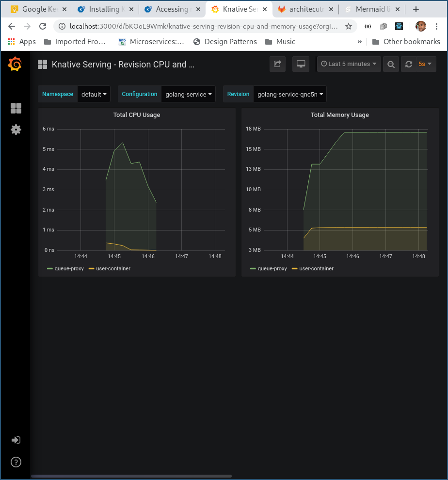Click the Namespace variable label
Screen dimensions: 448x480
(58, 94)
